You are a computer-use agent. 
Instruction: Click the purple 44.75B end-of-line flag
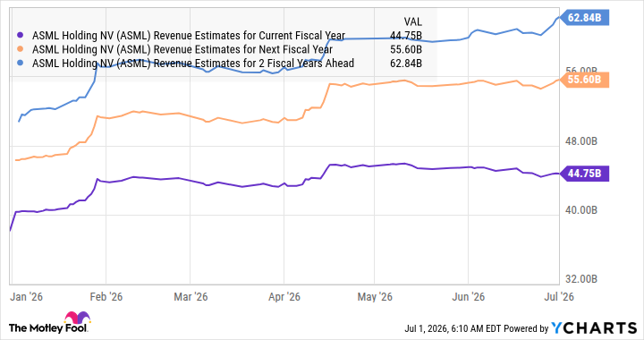584,174
